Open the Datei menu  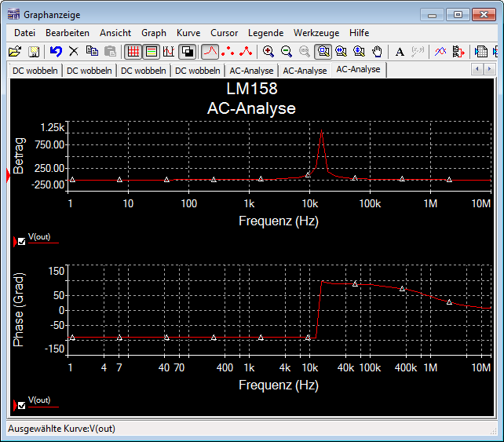pyautogui.click(x=25, y=33)
